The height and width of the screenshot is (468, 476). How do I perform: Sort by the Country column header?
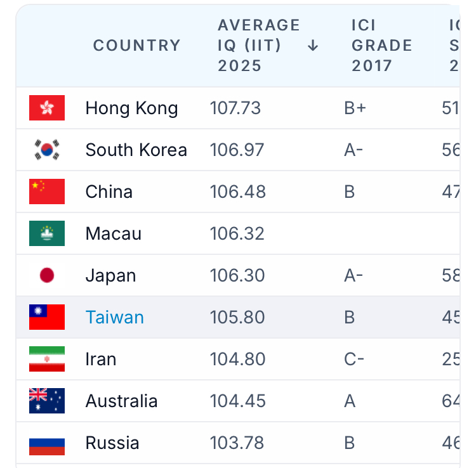coord(136,46)
